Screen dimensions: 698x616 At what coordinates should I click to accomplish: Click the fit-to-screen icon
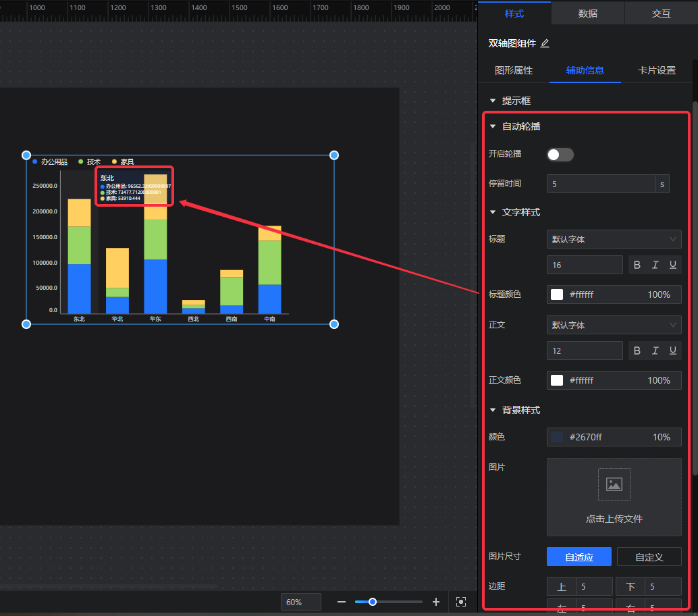[461, 602]
